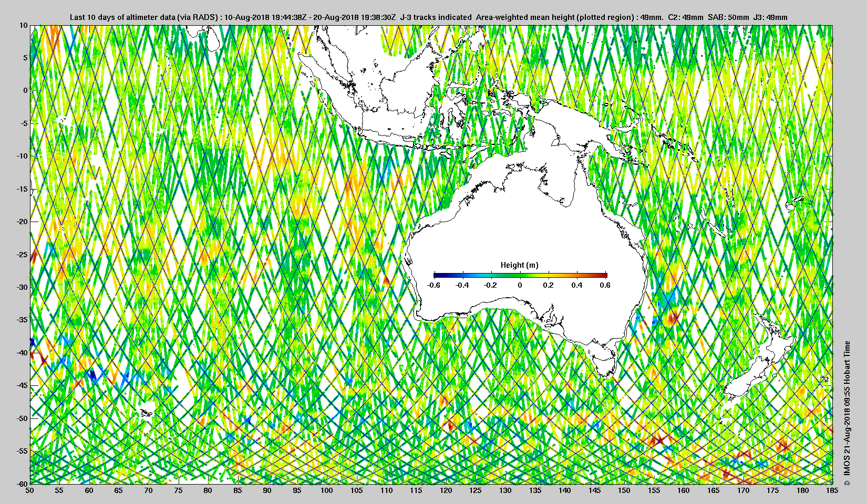
Task: Select the end timestamp '20-Aug-2018 19:38:30Z'
Action: coord(354,17)
